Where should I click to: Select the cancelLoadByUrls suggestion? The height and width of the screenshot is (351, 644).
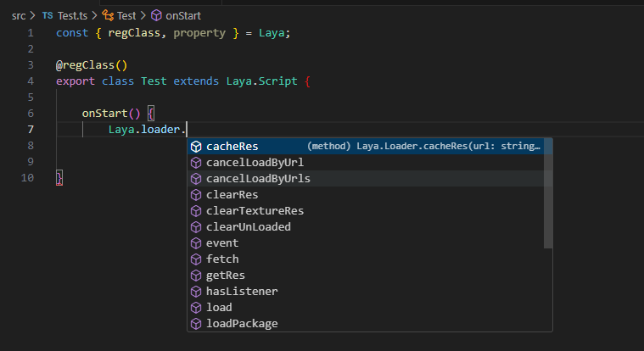click(258, 179)
